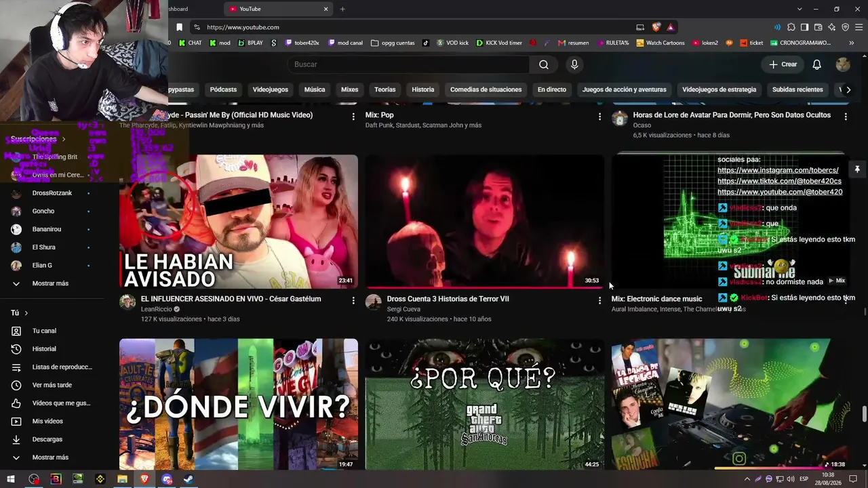Viewport: 868px width, 488px height.
Task: Open Bananirou subscription channel
Action: 47,229
